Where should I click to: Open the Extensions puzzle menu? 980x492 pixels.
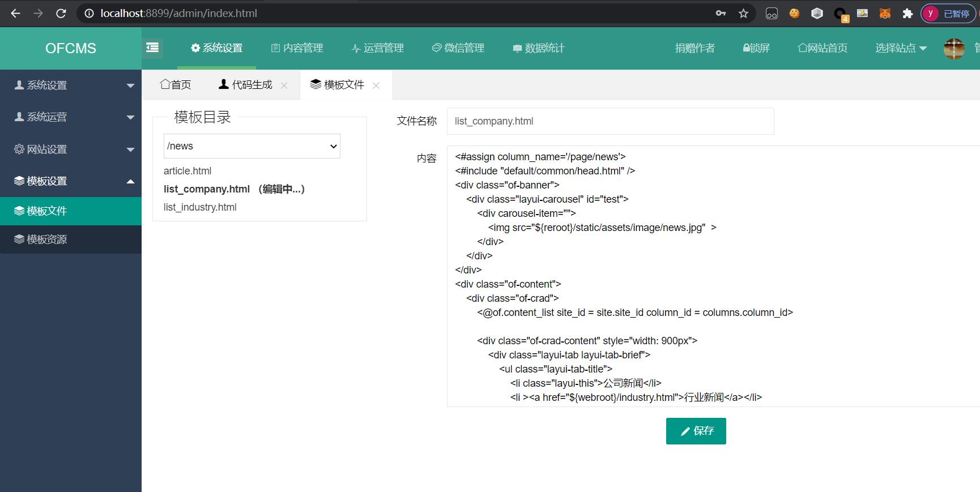[907, 13]
